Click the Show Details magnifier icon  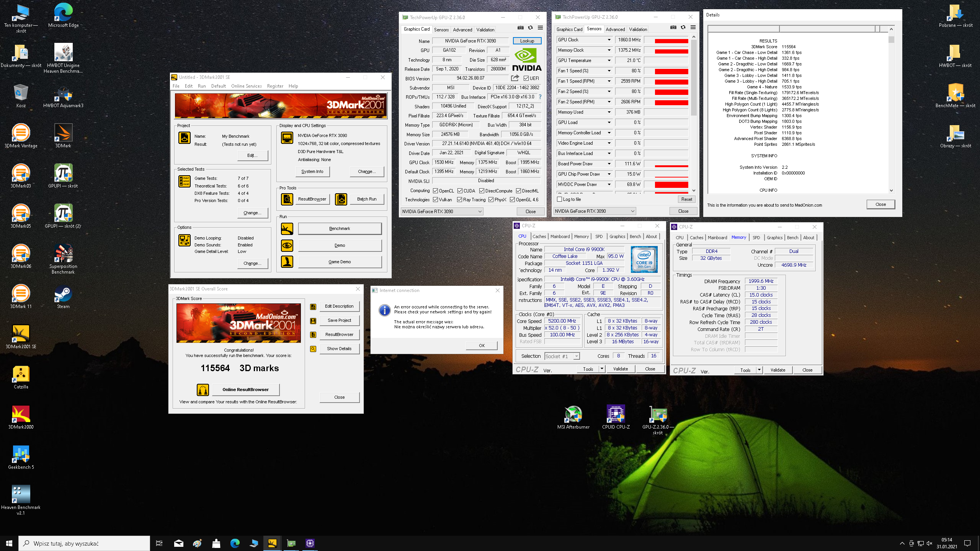pyautogui.click(x=313, y=349)
